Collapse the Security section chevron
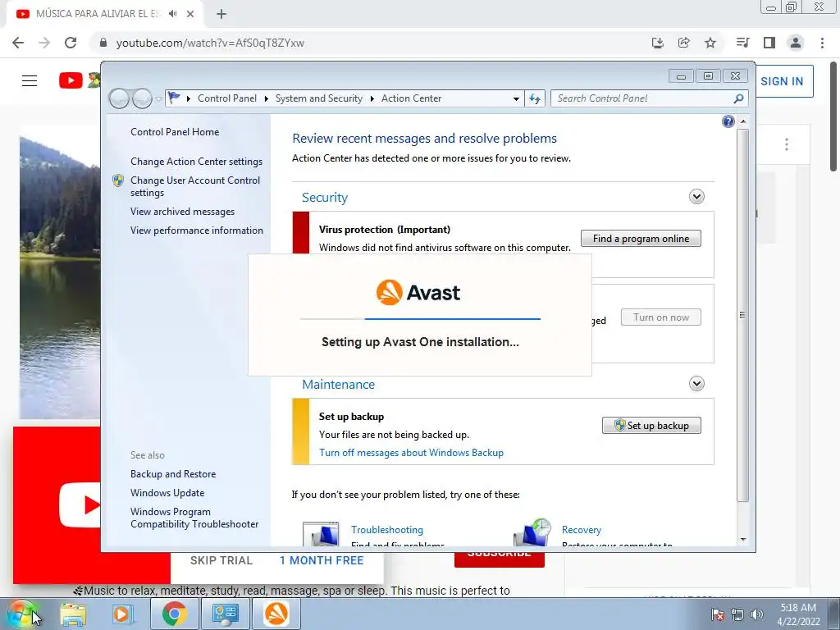Screen dimensions: 840x630 [696, 197]
